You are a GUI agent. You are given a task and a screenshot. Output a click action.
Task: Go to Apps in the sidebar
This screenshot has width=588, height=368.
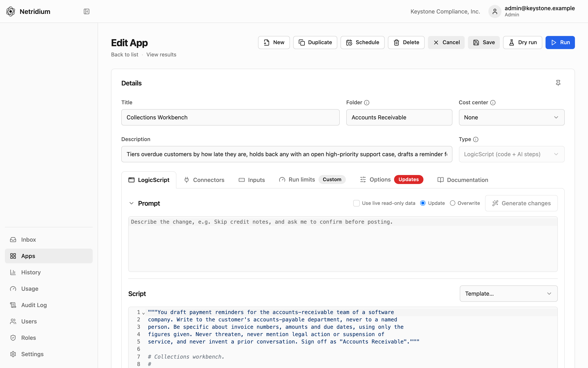[x=49, y=256]
